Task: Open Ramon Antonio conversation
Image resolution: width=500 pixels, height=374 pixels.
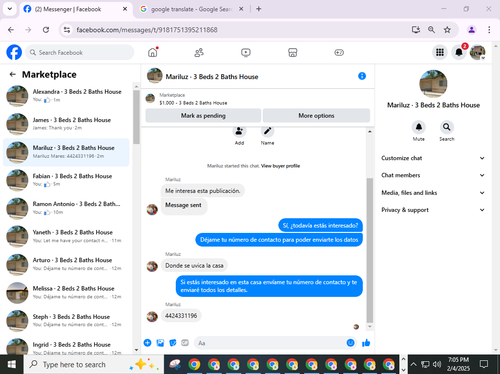Action: pyautogui.click(x=66, y=208)
